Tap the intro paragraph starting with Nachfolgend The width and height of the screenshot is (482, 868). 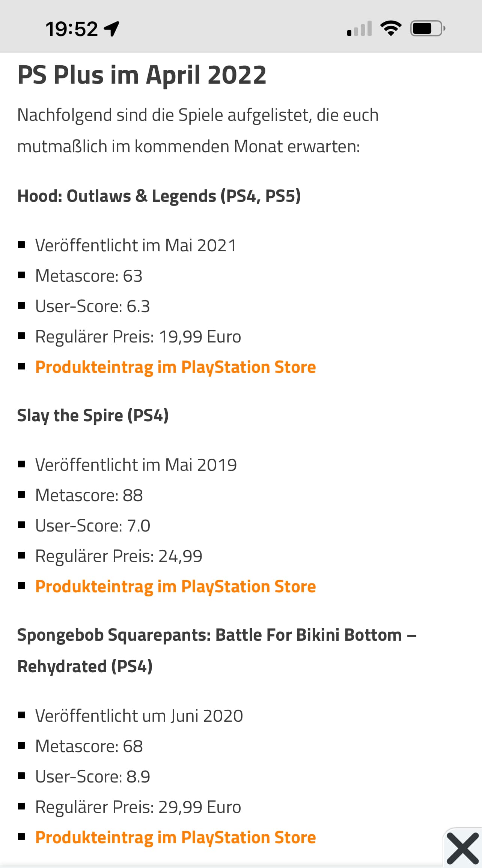pyautogui.click(x=198, y=131)
